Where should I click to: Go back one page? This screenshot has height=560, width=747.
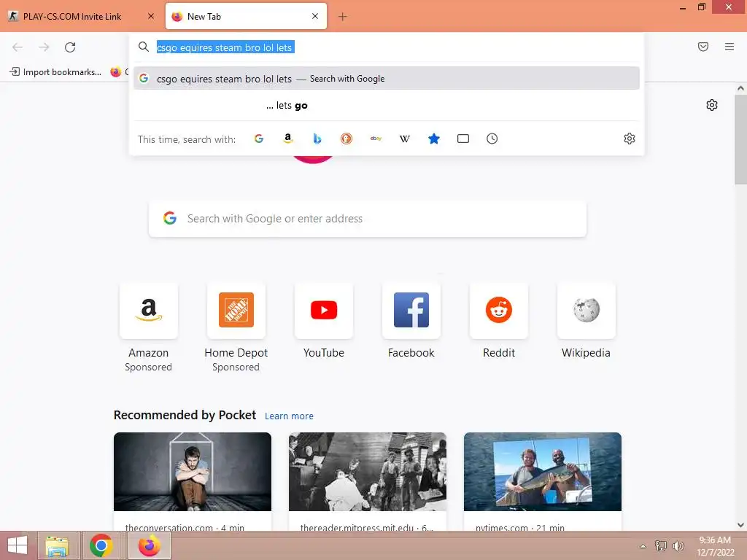pos(18,47)
